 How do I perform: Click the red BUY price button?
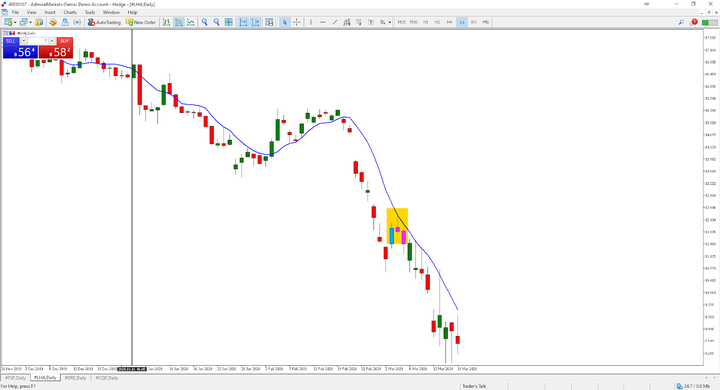coord(56,52)
